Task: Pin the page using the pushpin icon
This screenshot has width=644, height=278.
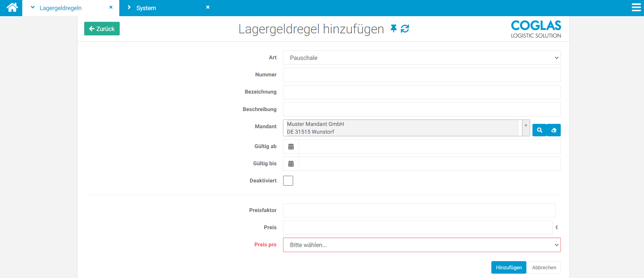Action: [x=393, y=29]
